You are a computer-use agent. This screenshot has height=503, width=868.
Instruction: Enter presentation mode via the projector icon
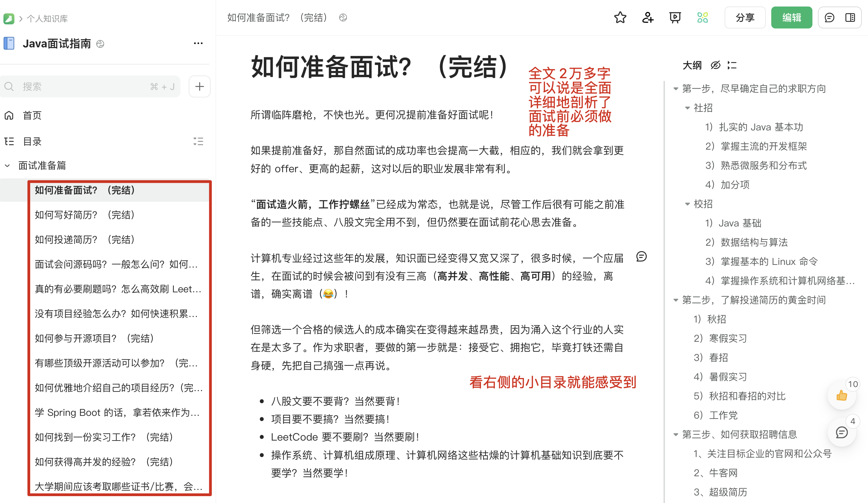coord(675,17)
